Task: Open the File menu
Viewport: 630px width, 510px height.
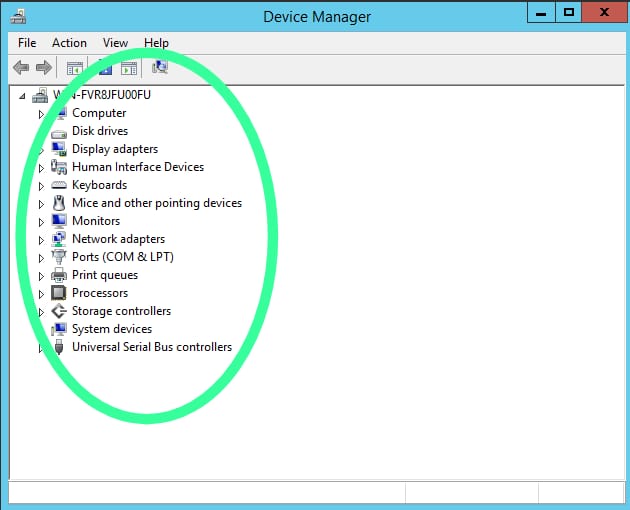Action: coord(27,43)
